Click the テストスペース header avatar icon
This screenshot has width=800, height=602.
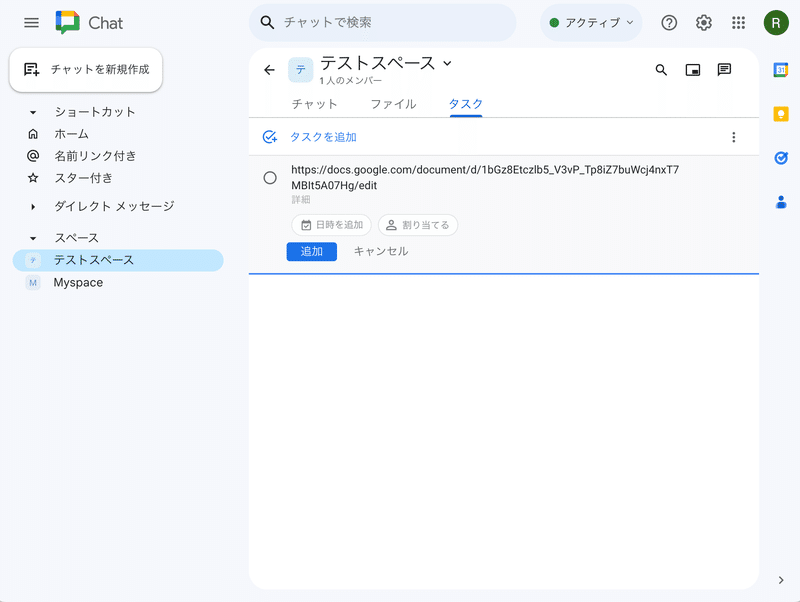(301, 70)
